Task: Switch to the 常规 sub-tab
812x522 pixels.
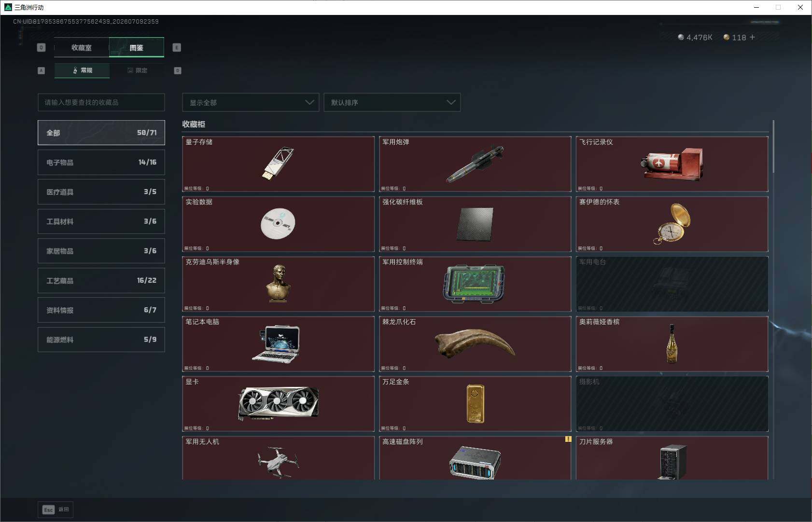Action: [x=82, y=70]
